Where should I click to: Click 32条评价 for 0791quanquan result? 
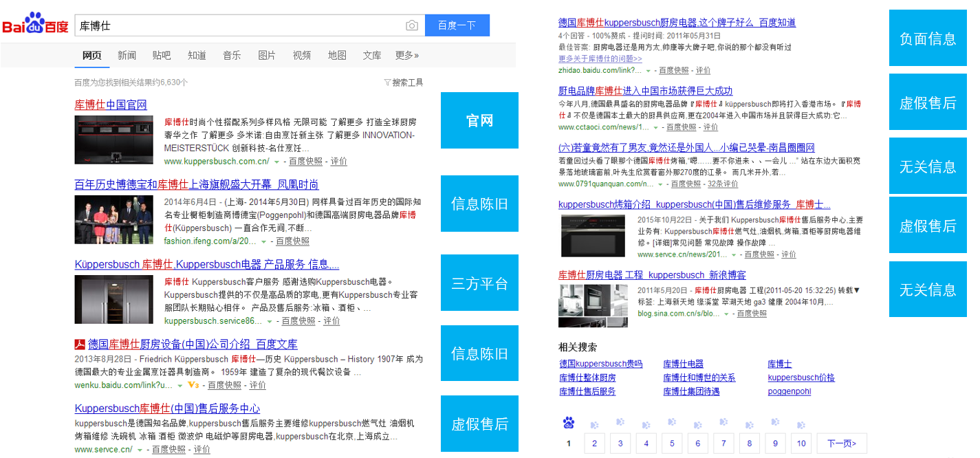click(723, 184)
